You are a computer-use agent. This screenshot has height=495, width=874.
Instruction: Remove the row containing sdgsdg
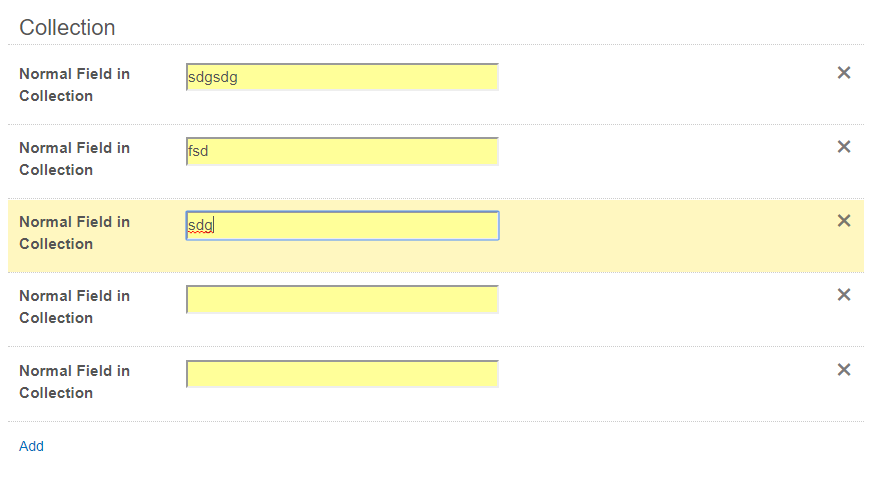tap(843, 72)
